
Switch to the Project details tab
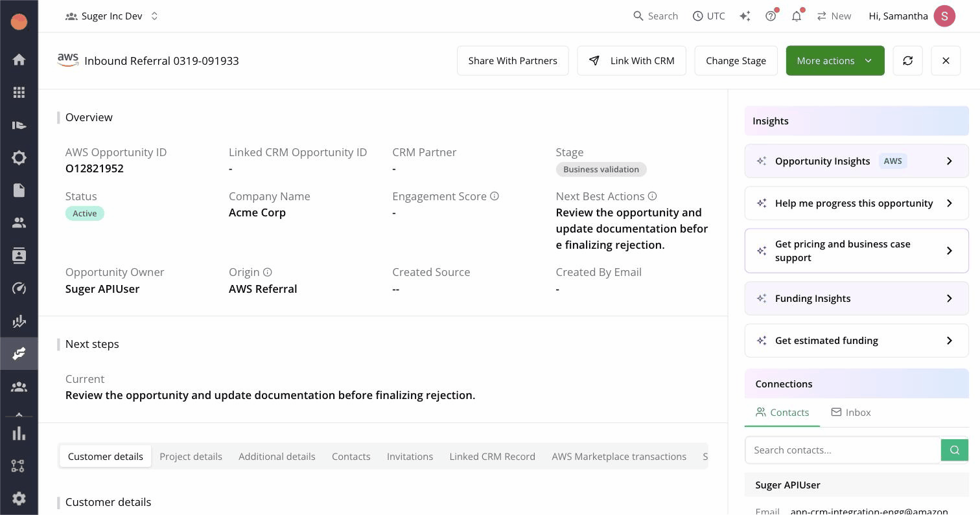[191, 456]
